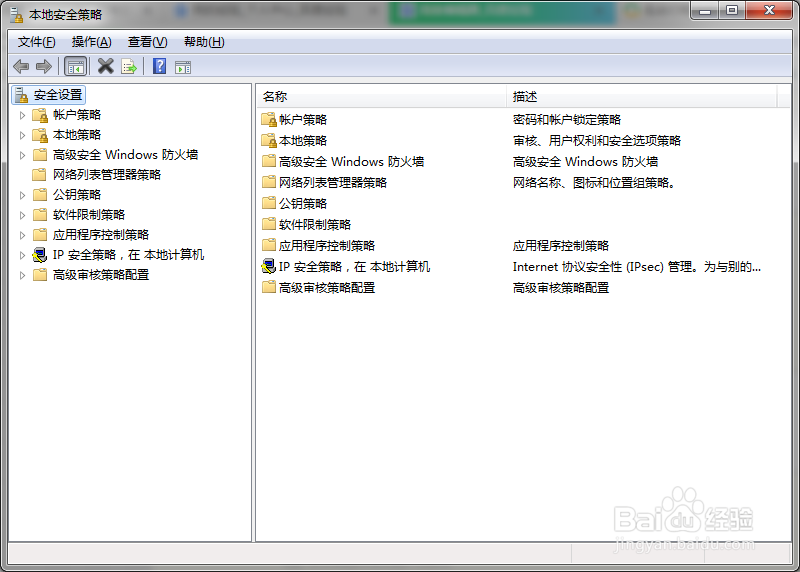
Task: Click 本地策略 folder icon in tree
Action: click(x=40, y=135)
